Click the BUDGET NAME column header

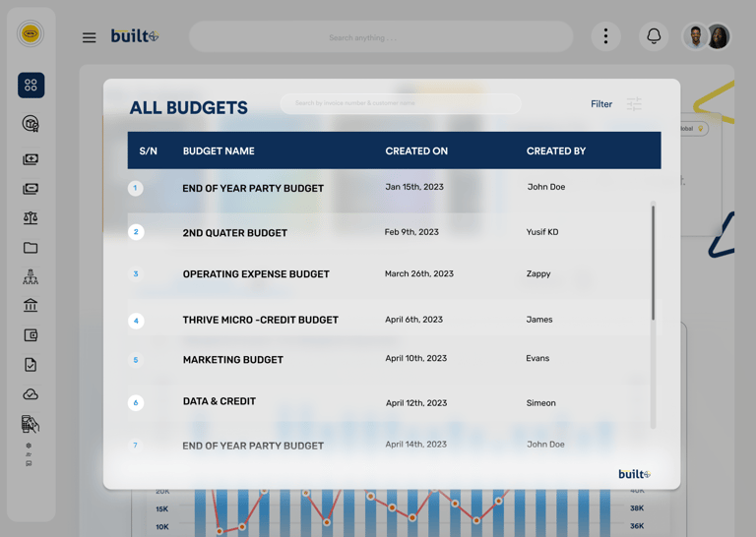tap(219, 151)
